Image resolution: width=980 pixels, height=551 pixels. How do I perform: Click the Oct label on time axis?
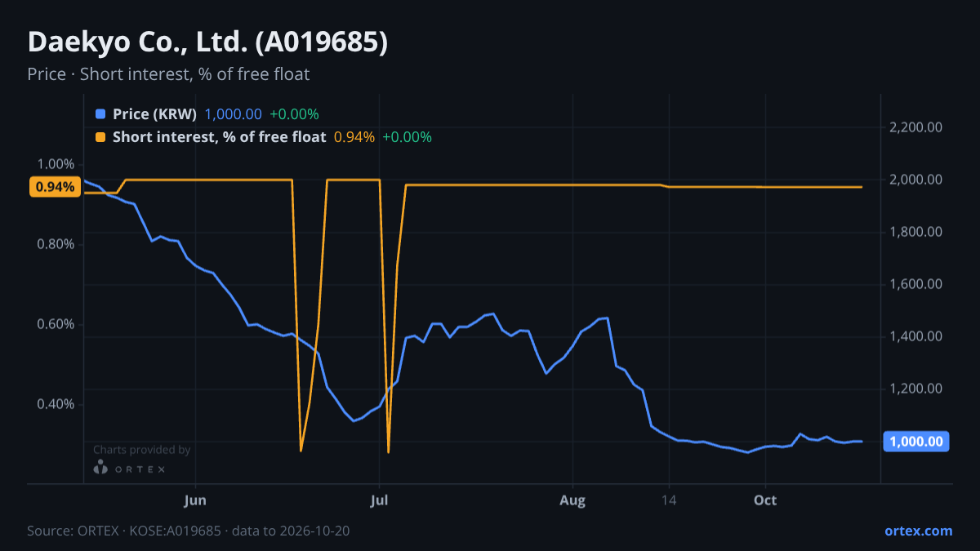coord(765,500)
